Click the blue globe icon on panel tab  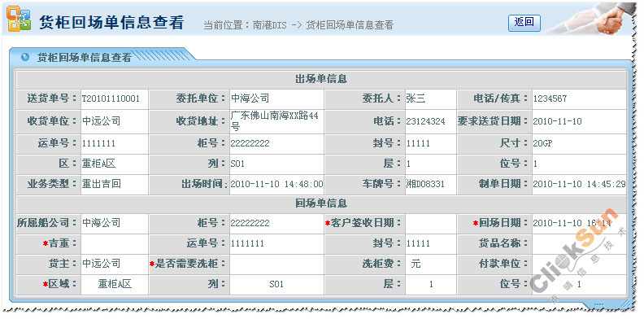pos(25,57)
